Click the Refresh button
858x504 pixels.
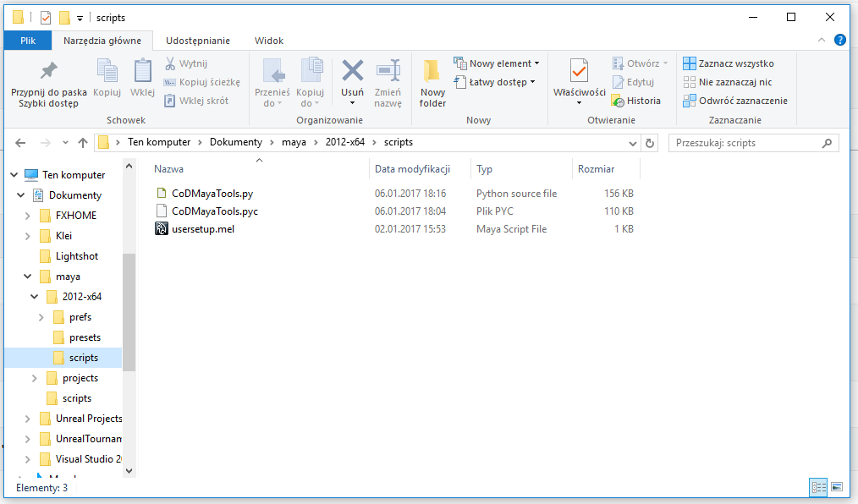click(x=650, y=143)
